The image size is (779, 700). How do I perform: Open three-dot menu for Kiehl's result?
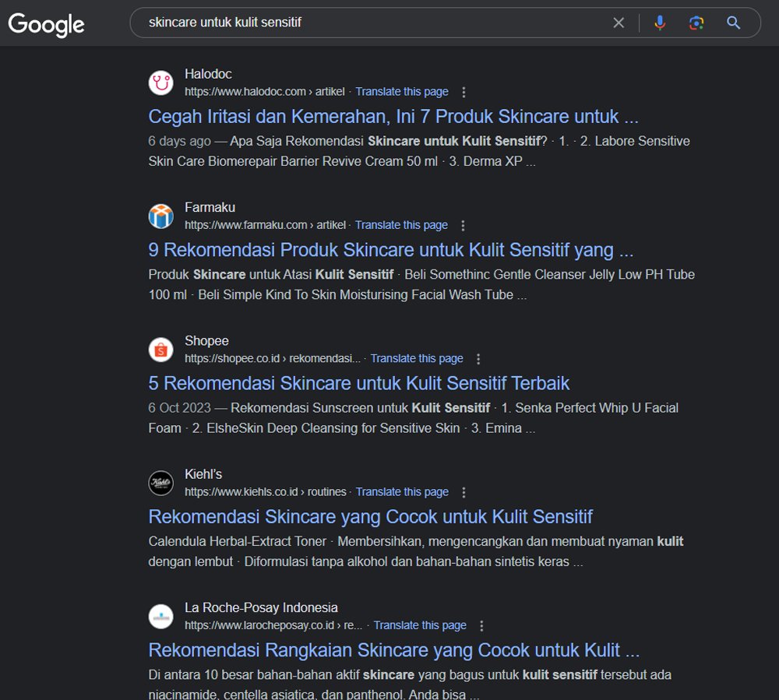pyautogui.click(x=464, y=492)
